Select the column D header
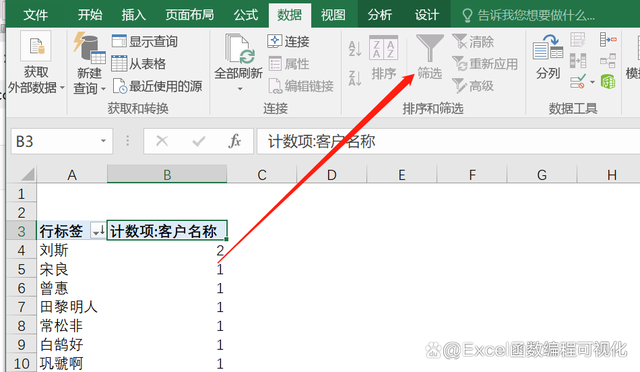Viewport: 640px width, 372px height. point(331,175)
